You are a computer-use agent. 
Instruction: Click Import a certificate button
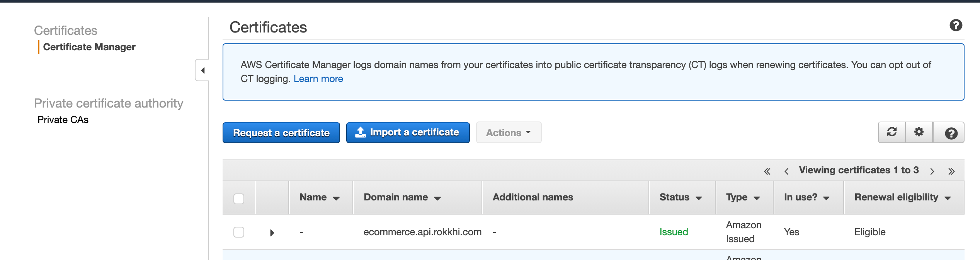(408, 133)
